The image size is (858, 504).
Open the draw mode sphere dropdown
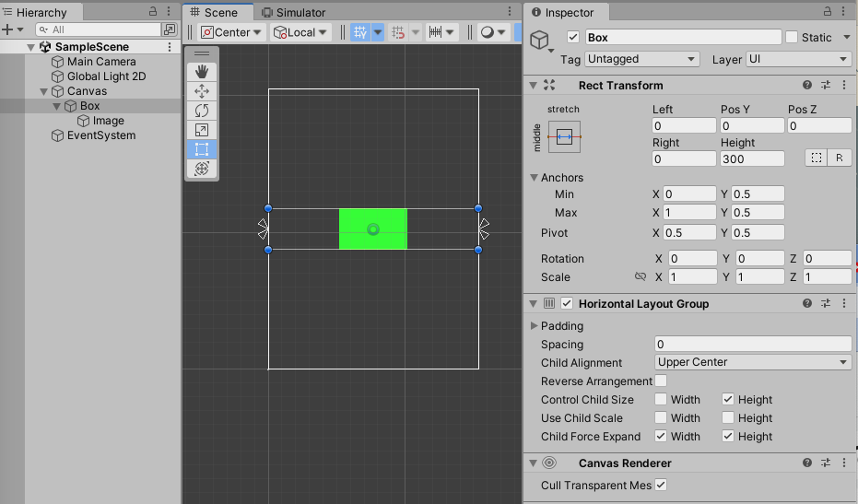point(493,32)
